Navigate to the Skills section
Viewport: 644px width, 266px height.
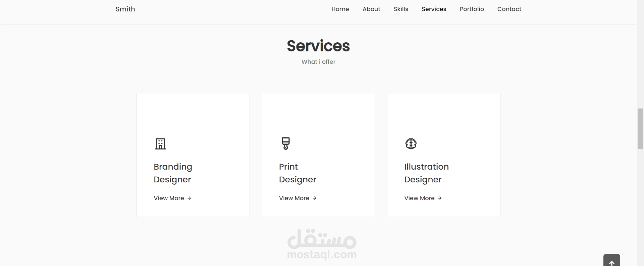tap(401, 9)
